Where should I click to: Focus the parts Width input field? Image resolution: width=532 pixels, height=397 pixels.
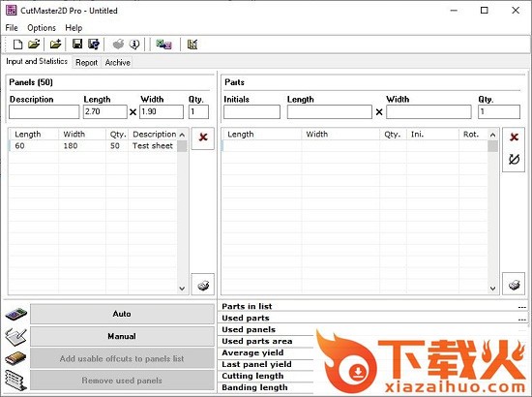click(429, 111)
